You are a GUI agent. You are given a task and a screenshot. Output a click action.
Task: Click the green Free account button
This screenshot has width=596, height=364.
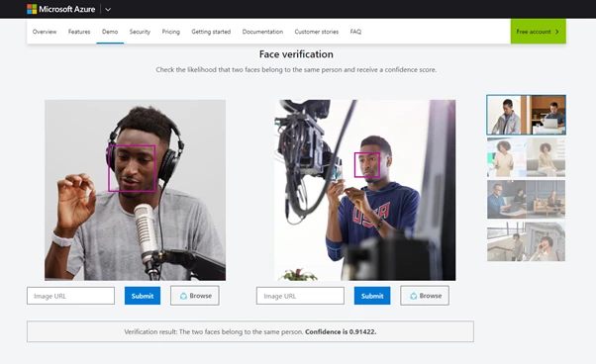click(538, 32)
